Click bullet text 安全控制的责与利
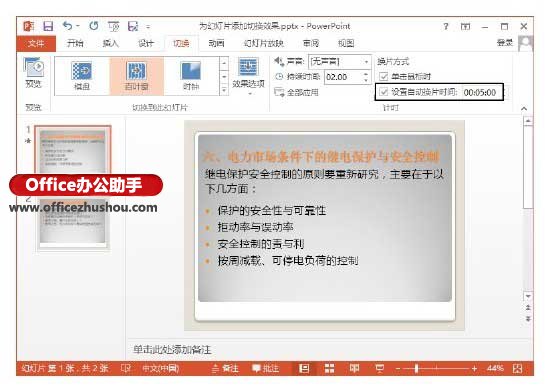Viewport: 545px width, 389px height. 261,244
